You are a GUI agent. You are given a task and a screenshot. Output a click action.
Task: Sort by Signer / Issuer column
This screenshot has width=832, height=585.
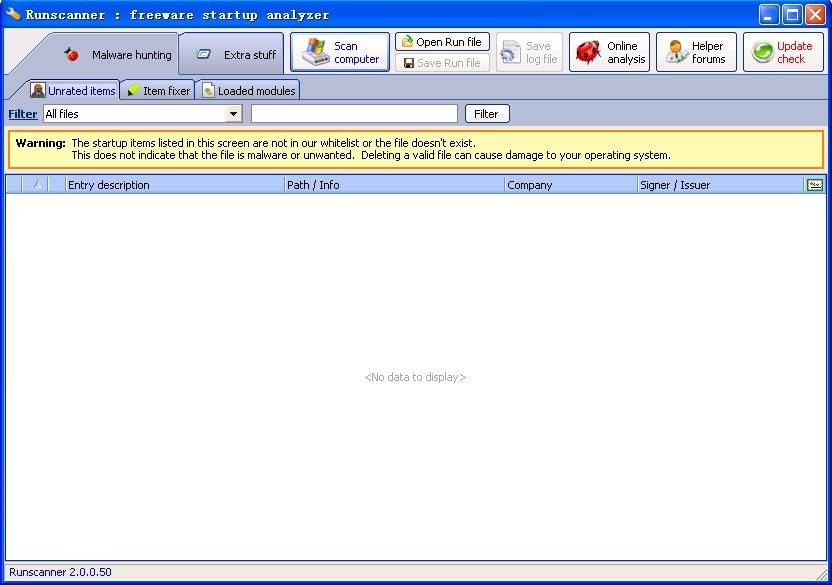pyautogui.click(x=720, y=185)
